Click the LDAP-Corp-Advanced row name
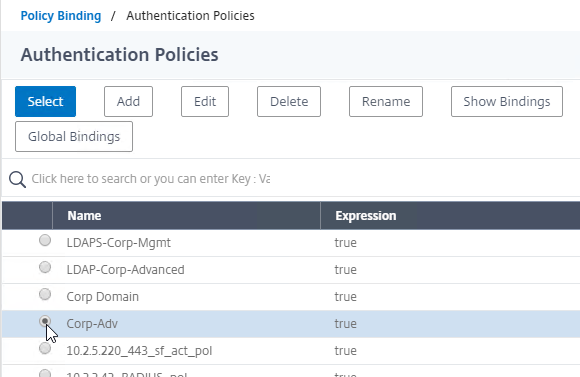580x377 pixels. pos(125,270)
